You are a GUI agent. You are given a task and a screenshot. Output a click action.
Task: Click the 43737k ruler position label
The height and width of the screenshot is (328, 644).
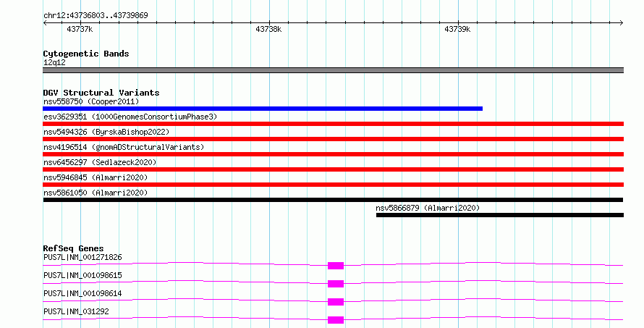coord(80,30)
